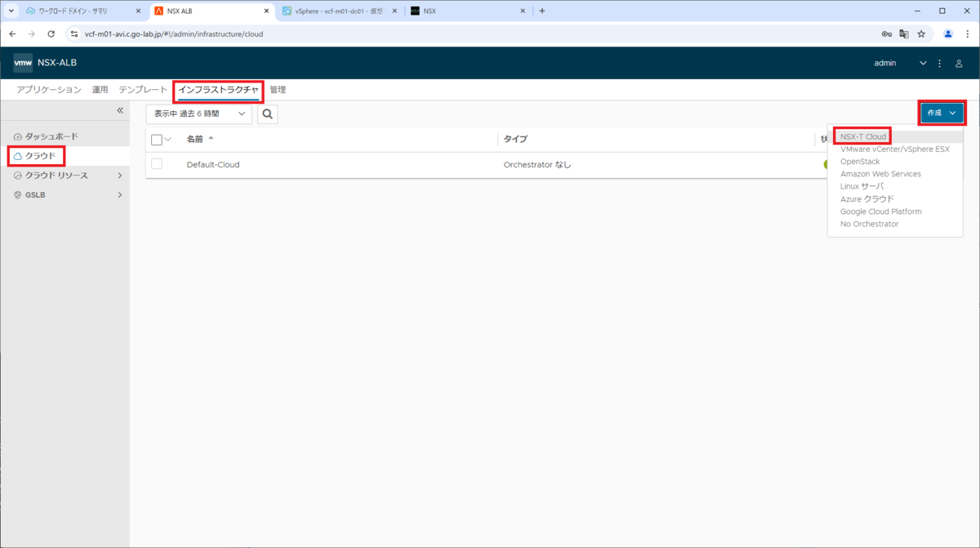This screenshot has height=548, width=980.
Task: Open the password key icon
Action: coord(887,34)
